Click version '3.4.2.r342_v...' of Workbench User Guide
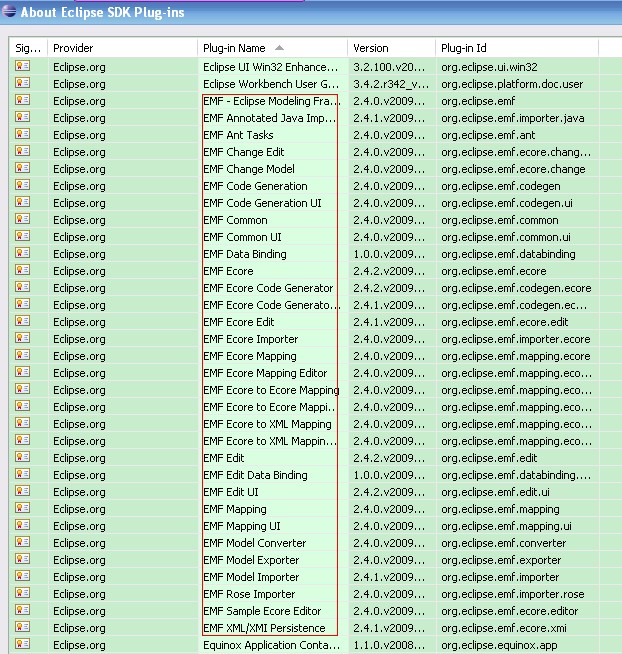 coord(391,84)
